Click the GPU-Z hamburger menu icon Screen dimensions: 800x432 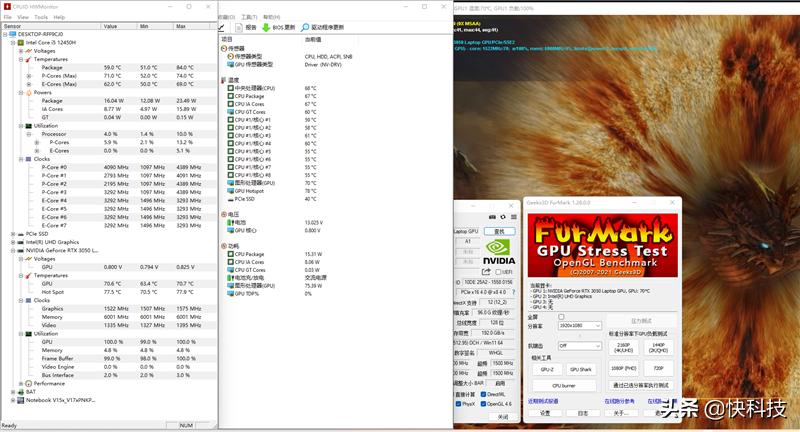click(513, 217)
